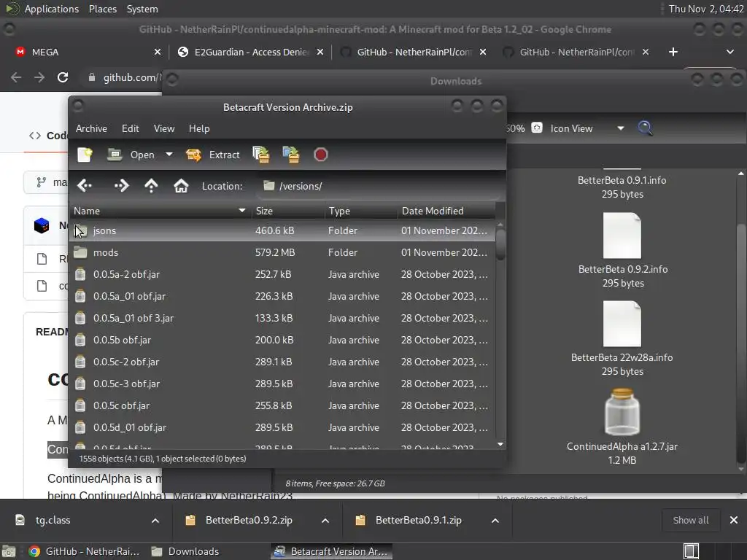Image resolution: width=747 pixels, height=560 pixels.
Task: Reload the page in Chrome
Action: coord(63,77)
